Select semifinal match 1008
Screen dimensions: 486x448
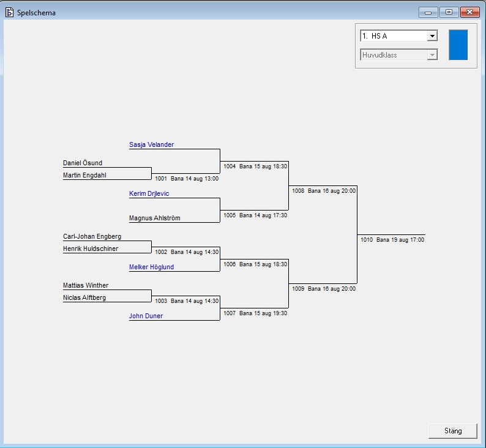tap(324, 191)
